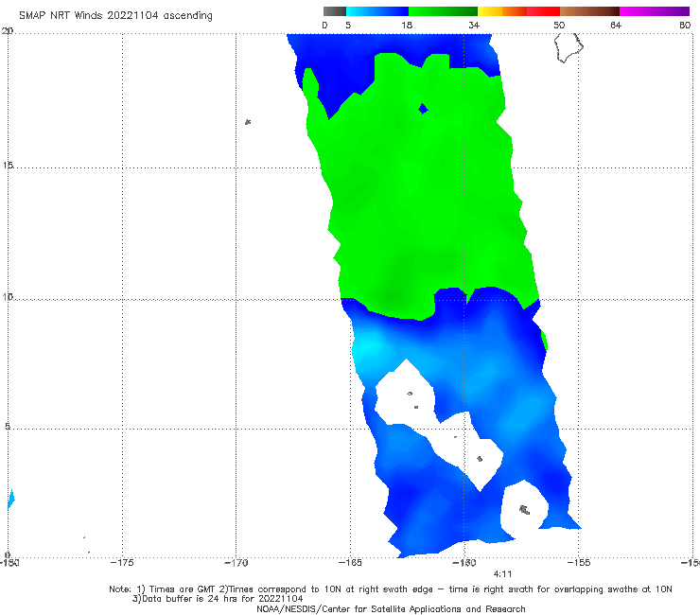Image resolution: width=700 pixels, height=615 pixels.
Task: Click the red segment of the color bar
Action: [543, 11]
